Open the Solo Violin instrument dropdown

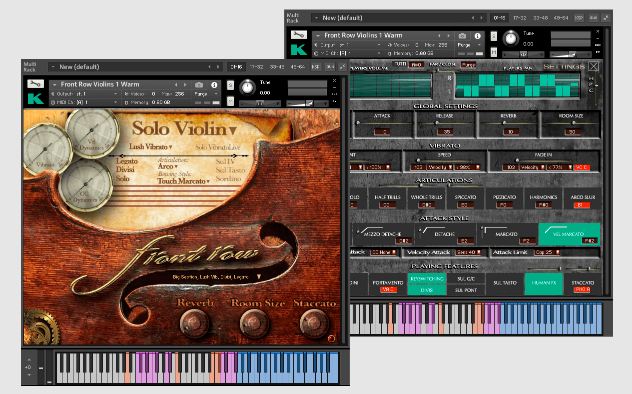click(x=184, y=129)
